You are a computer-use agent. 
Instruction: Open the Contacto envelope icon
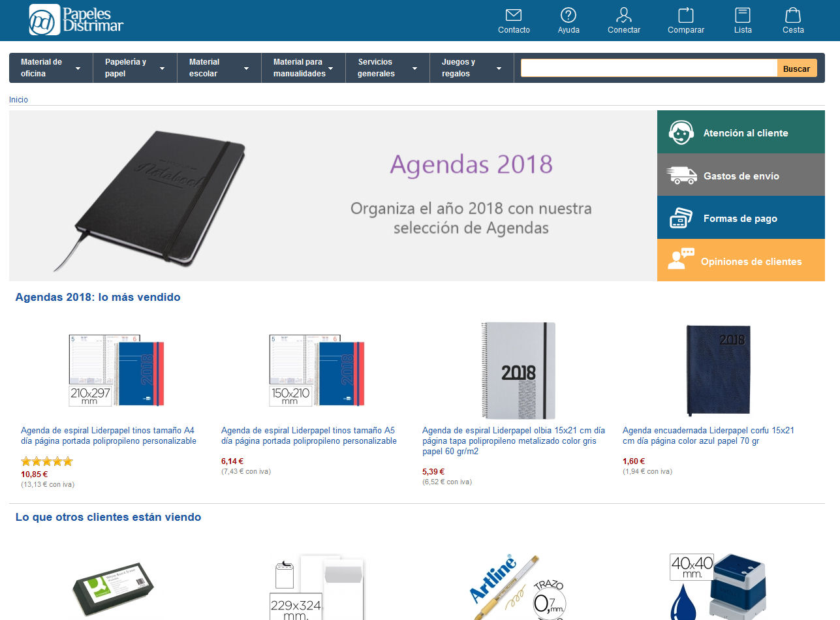point(514,15)
